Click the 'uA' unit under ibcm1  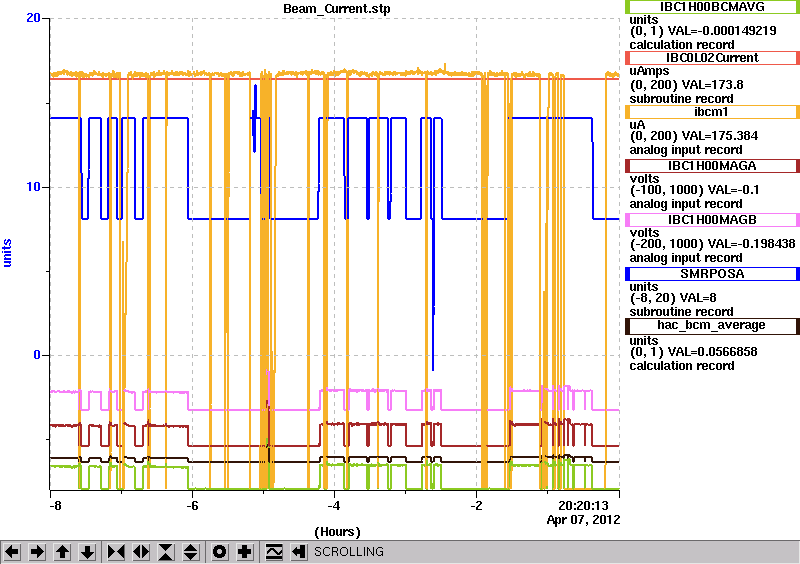(x=637, y=125)
